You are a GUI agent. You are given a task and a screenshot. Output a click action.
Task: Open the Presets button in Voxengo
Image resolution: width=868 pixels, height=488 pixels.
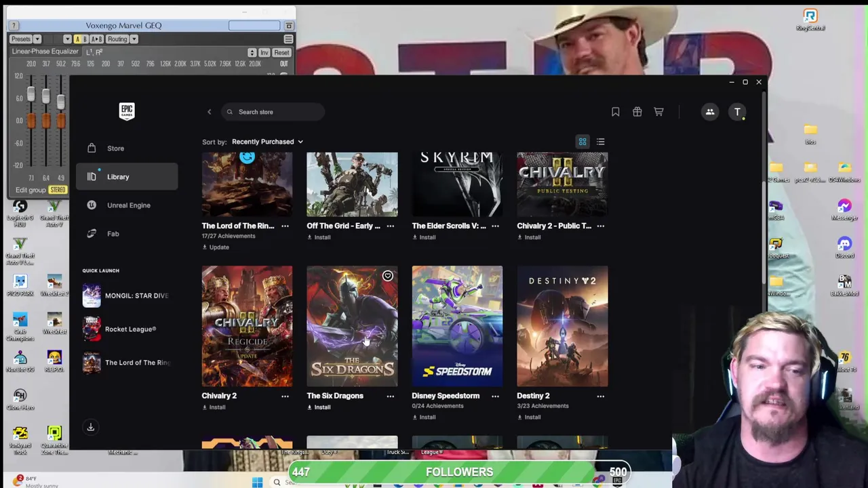click(x=21, y=39)
